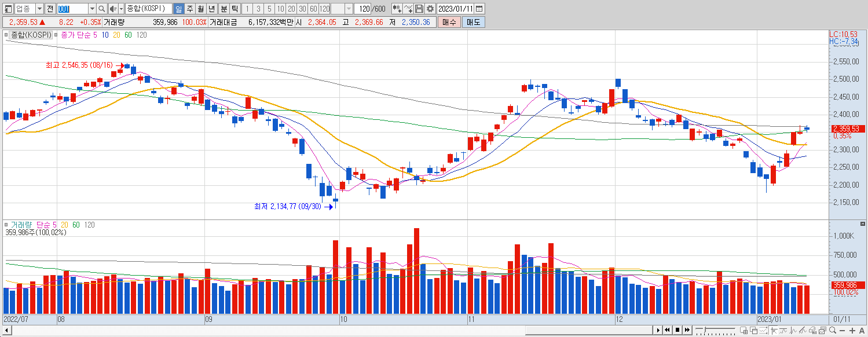Select the 분 minute period toggle
Screen dimensions: 868x337
(x=224, y=9)
